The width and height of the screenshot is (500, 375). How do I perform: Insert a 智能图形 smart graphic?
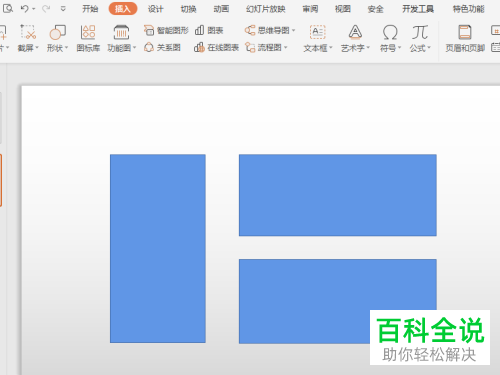click(166, 30)
